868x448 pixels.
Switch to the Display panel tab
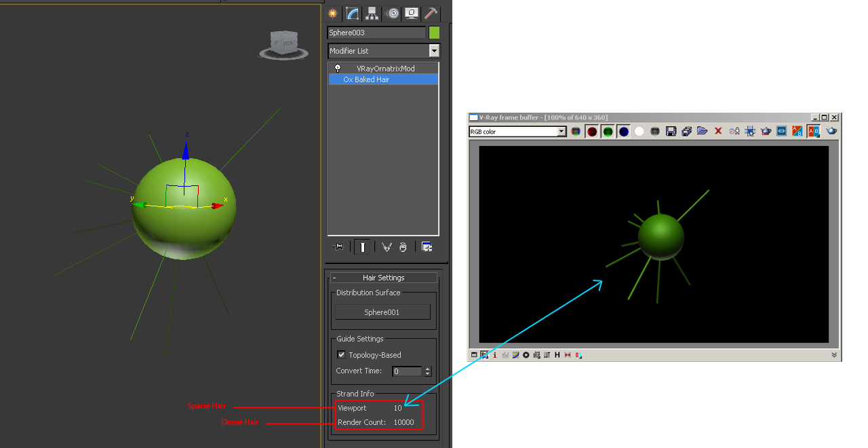click(411, 14)
